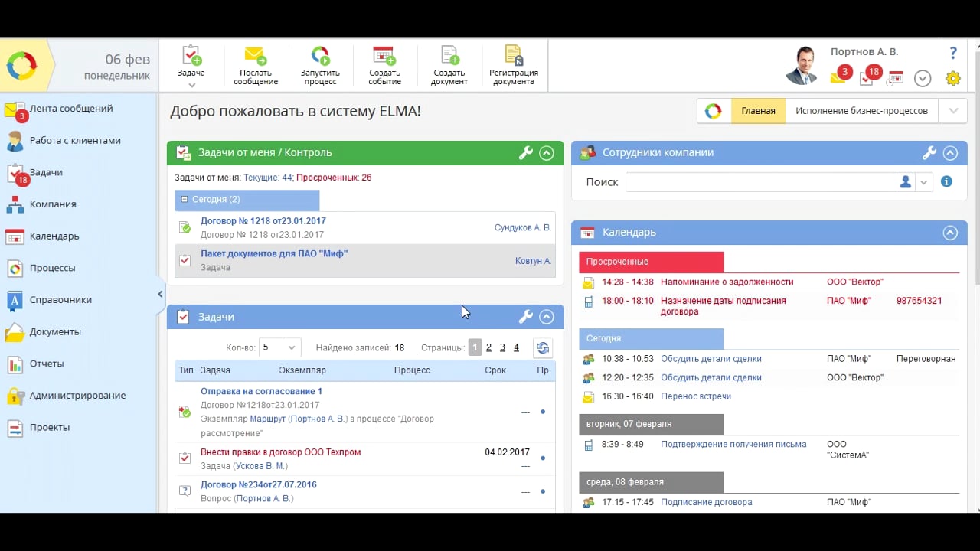Click the ELMA logo in top-left corner

pyautogui.click(x=22, y=66)
